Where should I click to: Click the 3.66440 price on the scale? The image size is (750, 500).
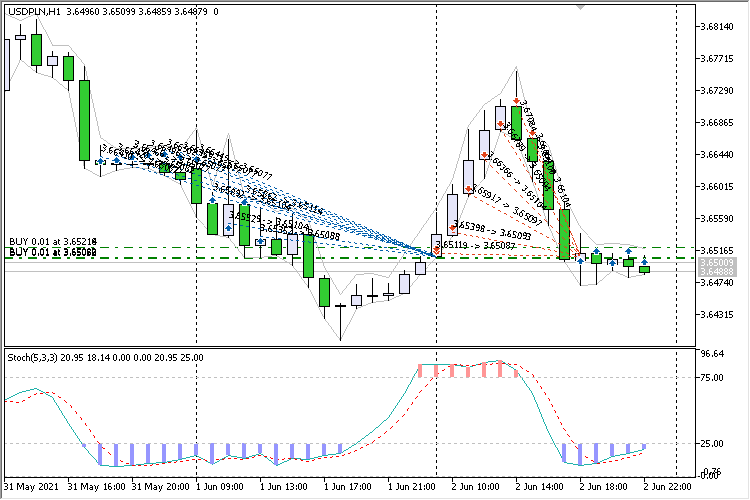point(717,155)
